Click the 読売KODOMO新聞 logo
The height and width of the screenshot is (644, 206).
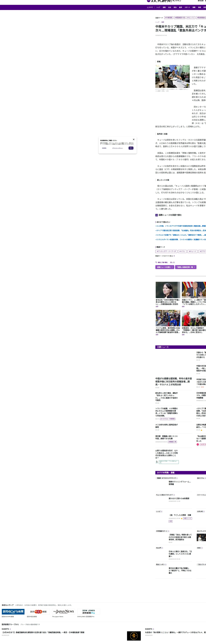[13, 612]
